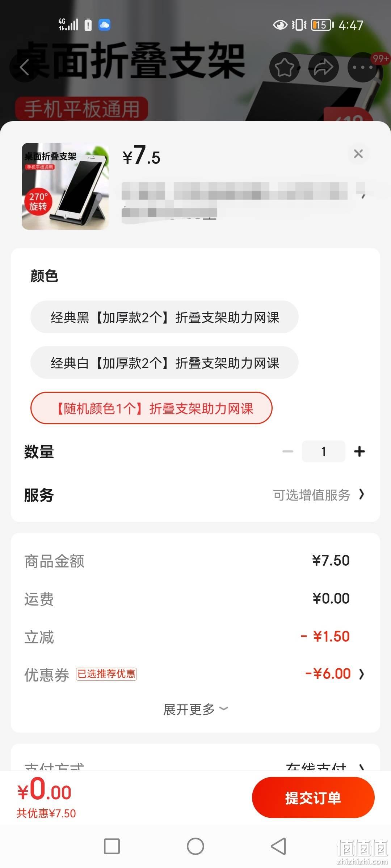This screenshot has height=868, width=391.
Task: Tap Android home circle button
Action: coord(195,846)
